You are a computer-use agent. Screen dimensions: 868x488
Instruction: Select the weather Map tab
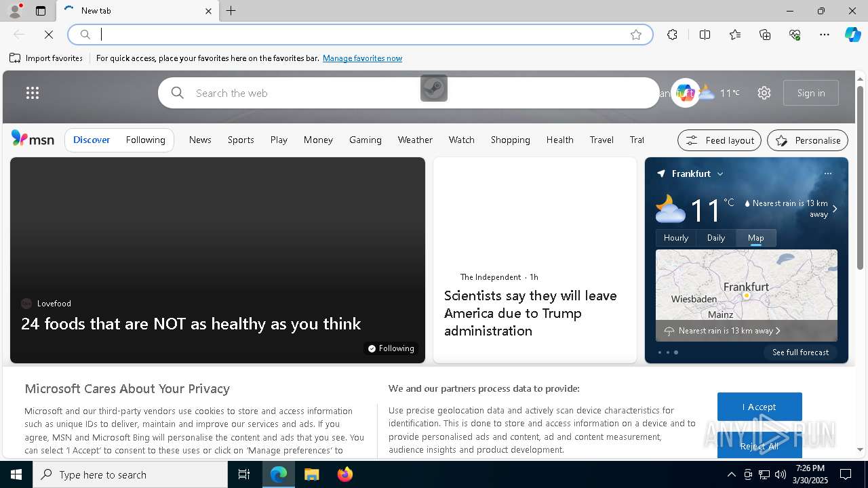[x=756, y=238]
